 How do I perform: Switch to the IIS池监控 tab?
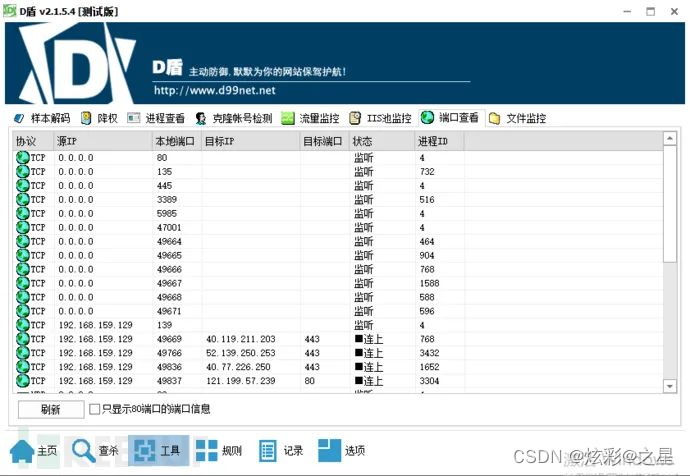click(x=381, y=118)
